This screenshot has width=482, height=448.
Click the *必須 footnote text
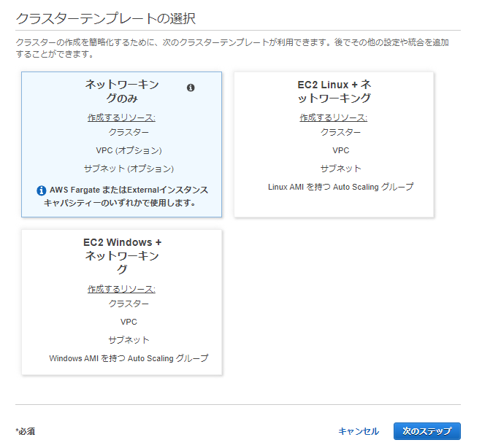click(x=26, y=431)
